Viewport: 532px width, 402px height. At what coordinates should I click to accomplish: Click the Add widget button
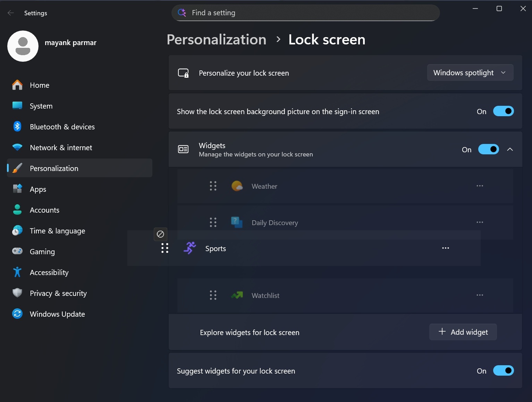(x=463, y=332)
